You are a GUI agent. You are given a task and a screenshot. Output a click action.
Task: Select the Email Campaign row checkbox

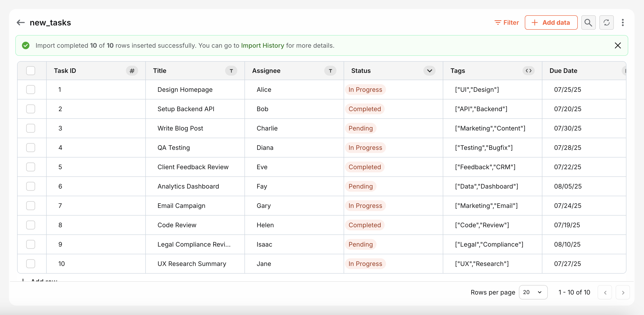click(x=31, y=206)
